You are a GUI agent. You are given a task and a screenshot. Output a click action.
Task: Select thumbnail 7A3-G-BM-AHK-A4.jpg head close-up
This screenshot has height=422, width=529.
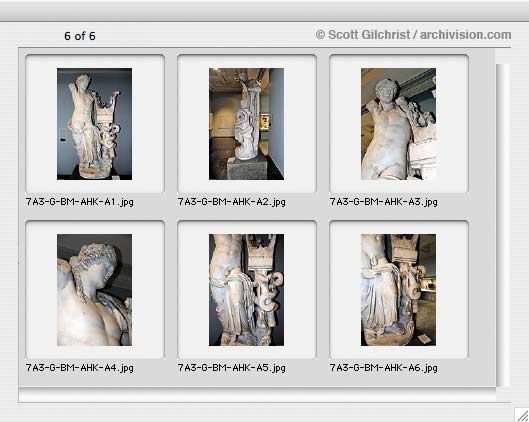coord(94,290)
